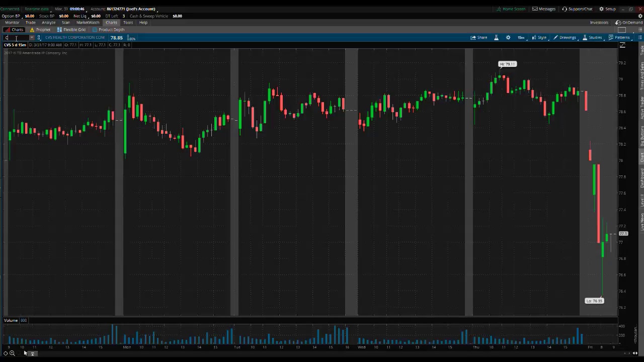The width and height of the screenshot is (644, 362).
Task: Click the symbol entry field
Action: [16, 38]
